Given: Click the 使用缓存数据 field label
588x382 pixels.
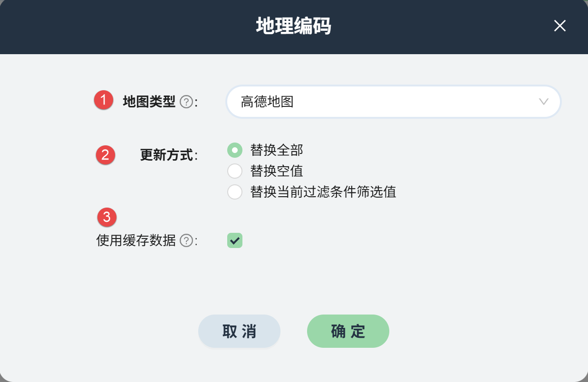Looking at the screenshot, I should (x=136, y=241).
